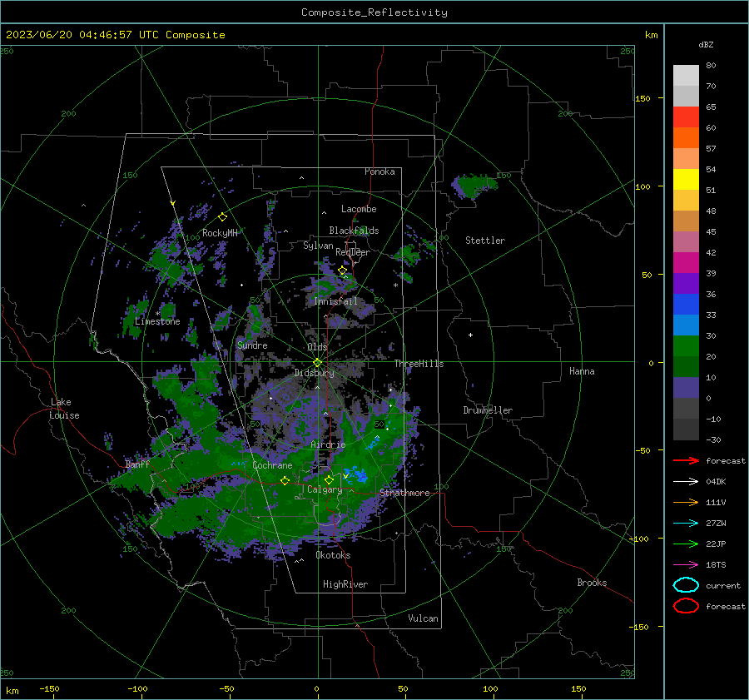Screen dimensions: 749x700
Task: Click the green 22JP arrow symbol
Action: point(686,544)
